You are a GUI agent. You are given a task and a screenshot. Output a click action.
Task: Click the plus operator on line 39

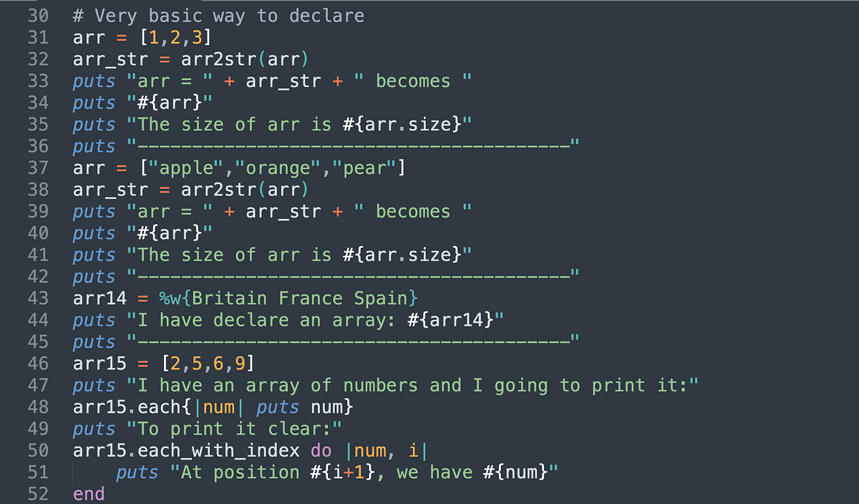tap(230, 211)
